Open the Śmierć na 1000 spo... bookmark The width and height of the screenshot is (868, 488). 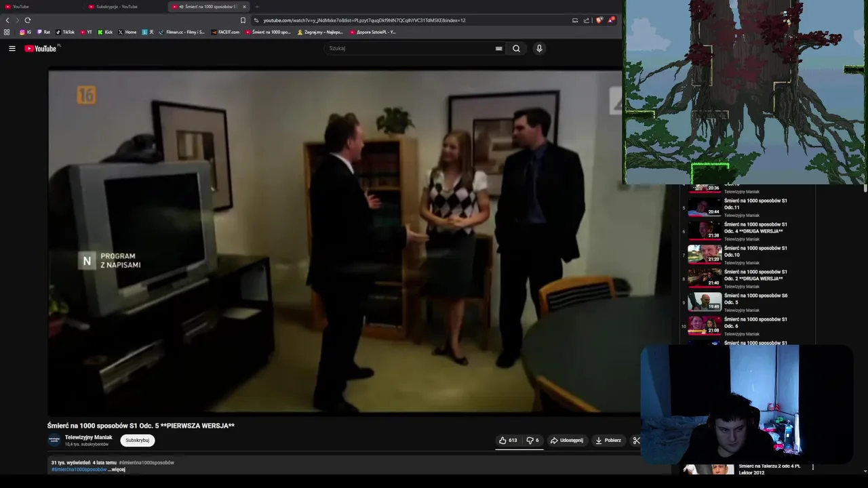pyautogui.click(x=269, y=32)
